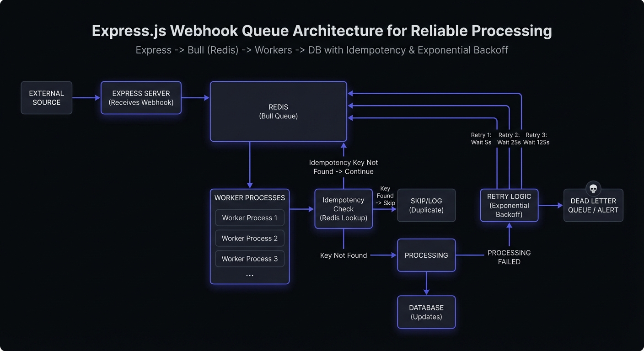
Task: Click the Retry 3: Wait 125s label
Action: point(537,138)
